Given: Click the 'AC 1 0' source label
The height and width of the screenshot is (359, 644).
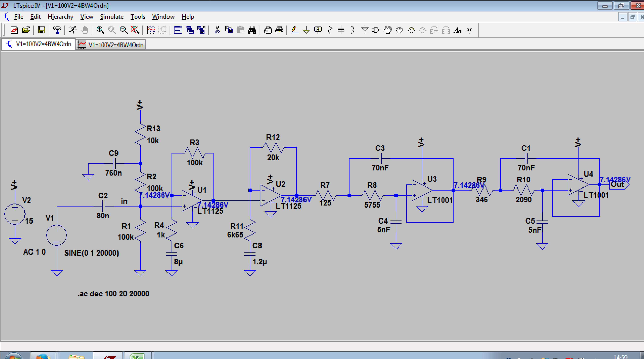Looking at the screenshot, I should 35,252.
